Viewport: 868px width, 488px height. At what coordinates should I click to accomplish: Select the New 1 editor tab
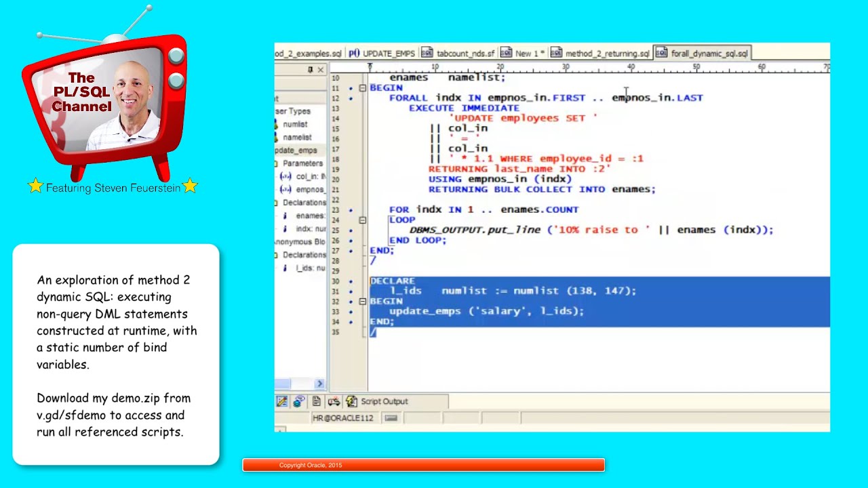[523, 54]
